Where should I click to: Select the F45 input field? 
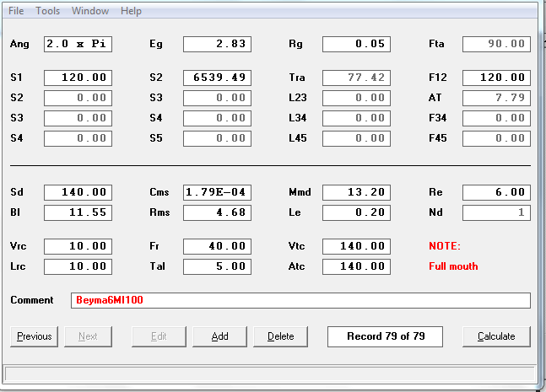point(496,138)
